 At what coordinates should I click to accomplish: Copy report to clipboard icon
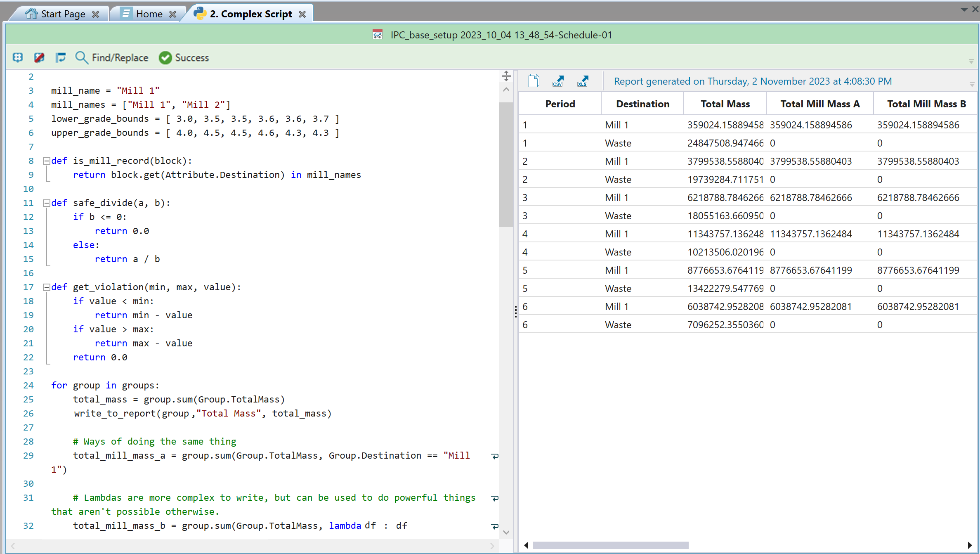tap(534, 81)
